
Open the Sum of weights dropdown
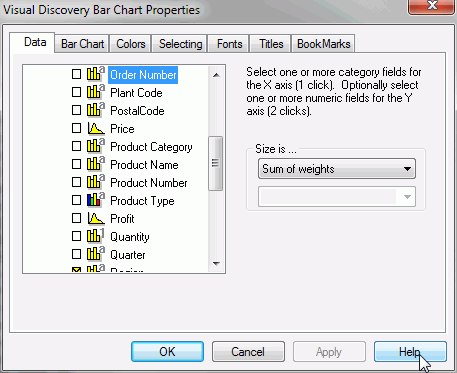pyautogui.click(x=337, y=169)
